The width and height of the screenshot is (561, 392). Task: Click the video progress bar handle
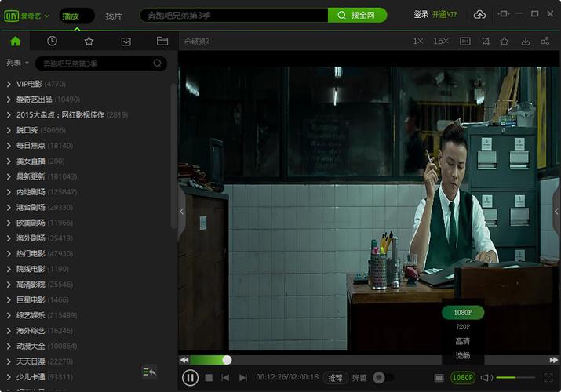pos(227,360)
